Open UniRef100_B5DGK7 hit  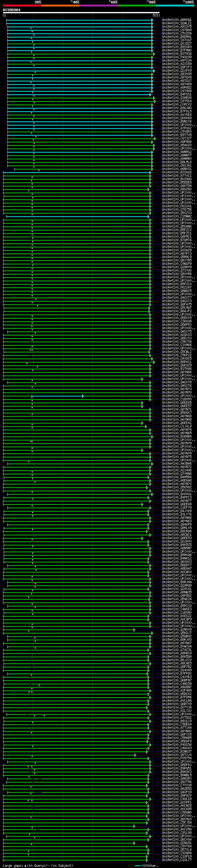[x=176, y=413]
